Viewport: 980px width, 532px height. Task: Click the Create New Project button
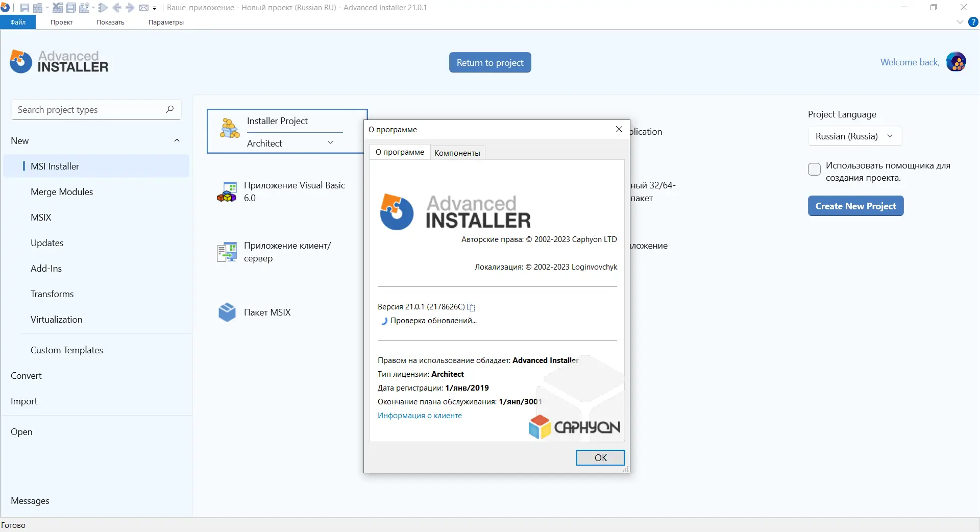tap(855, 206)
